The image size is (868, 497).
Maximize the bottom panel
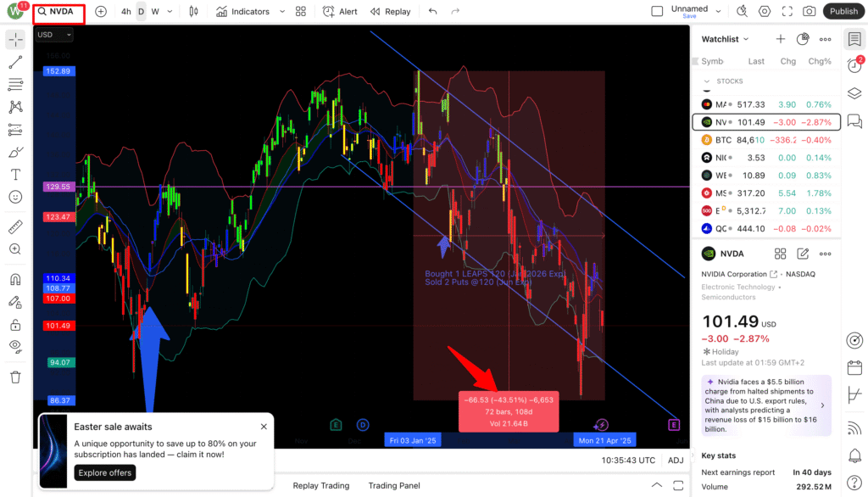pyautogui.click(x=678, y=485)
